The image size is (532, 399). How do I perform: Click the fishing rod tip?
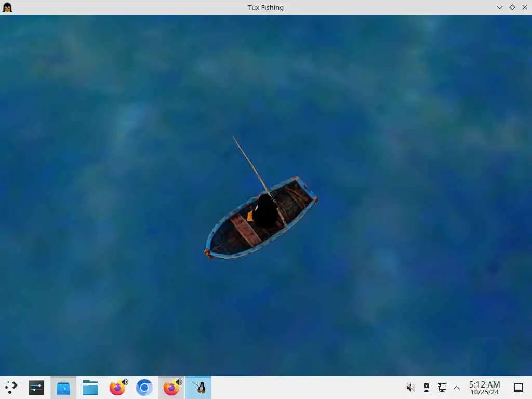click(x=234, y=137)
